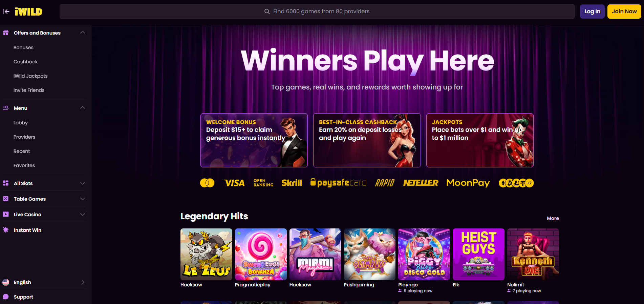Click the Live Casino play icon
644x304 pixels.
click(6, 214)
